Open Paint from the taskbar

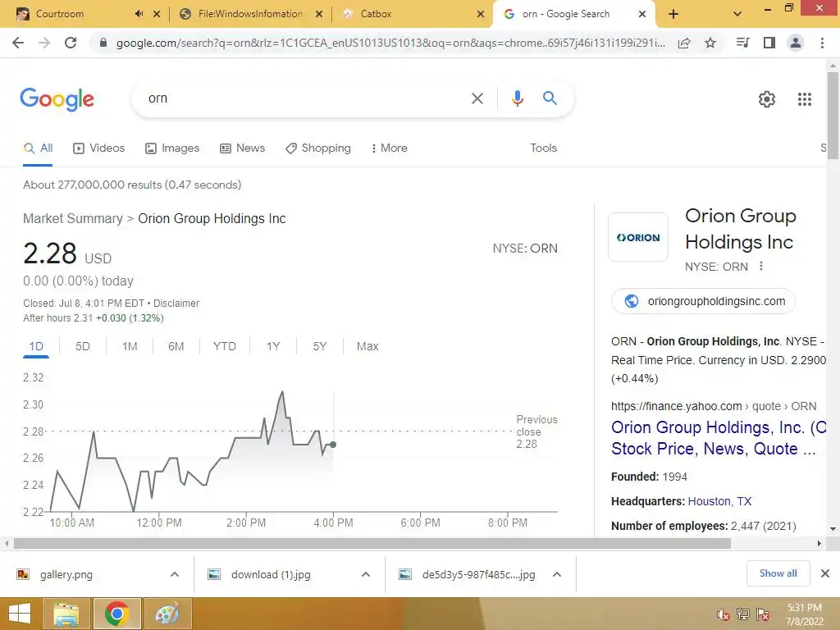(167, 614)
